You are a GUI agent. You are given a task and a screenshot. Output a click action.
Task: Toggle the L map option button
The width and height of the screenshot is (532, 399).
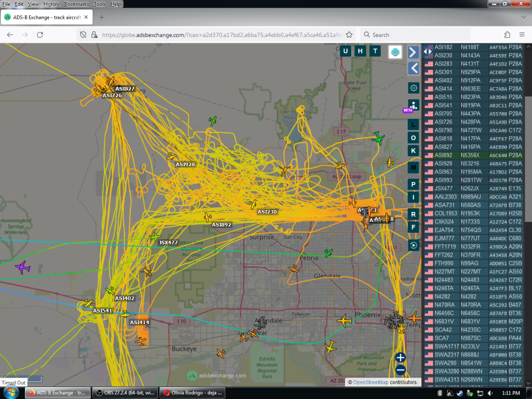413,125
